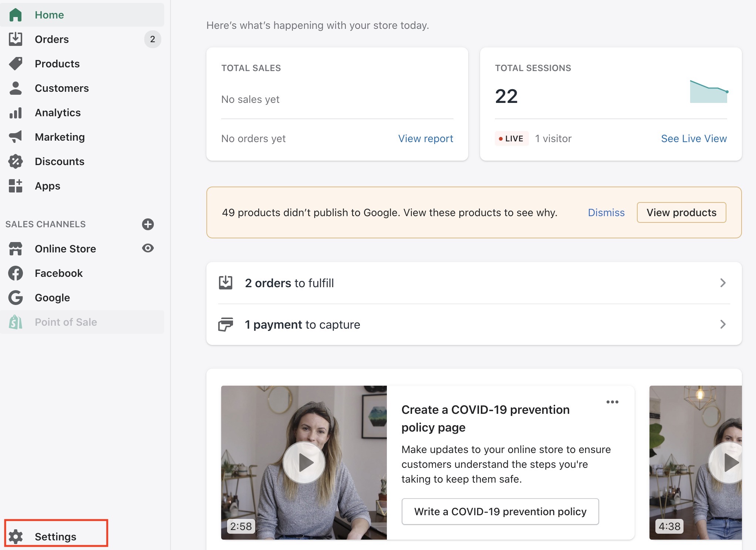The height and width of the screenshot is (550, 756).
Task: Click the Settings gear icon
Action: (16, 536)
